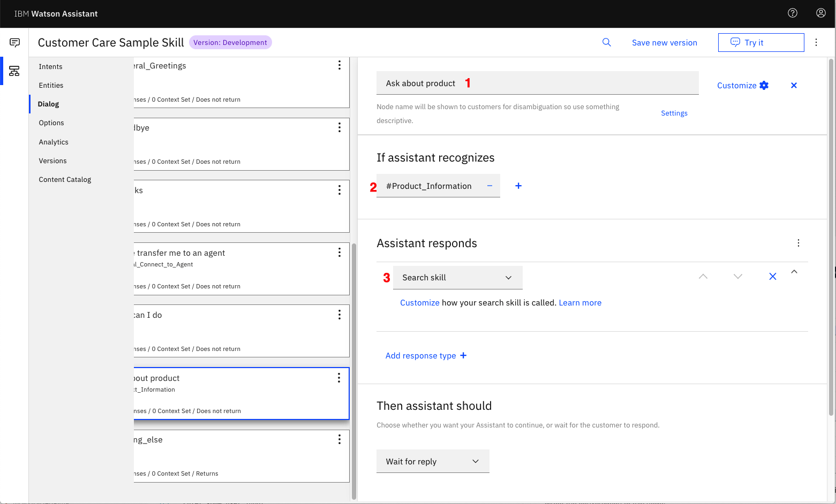Viewport: 836px width, 504px height.
Task: Select the transfer me to an agent node
Action: 242,269
